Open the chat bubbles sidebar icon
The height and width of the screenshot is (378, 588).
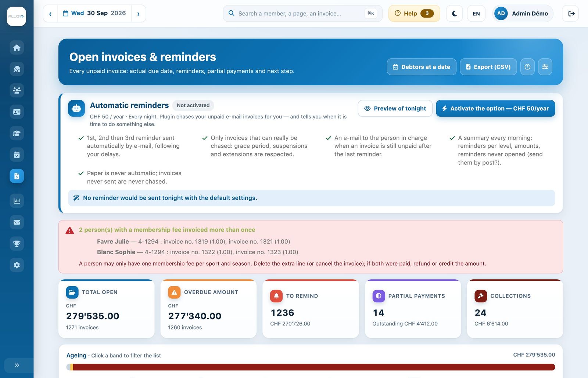coord(17,69)
